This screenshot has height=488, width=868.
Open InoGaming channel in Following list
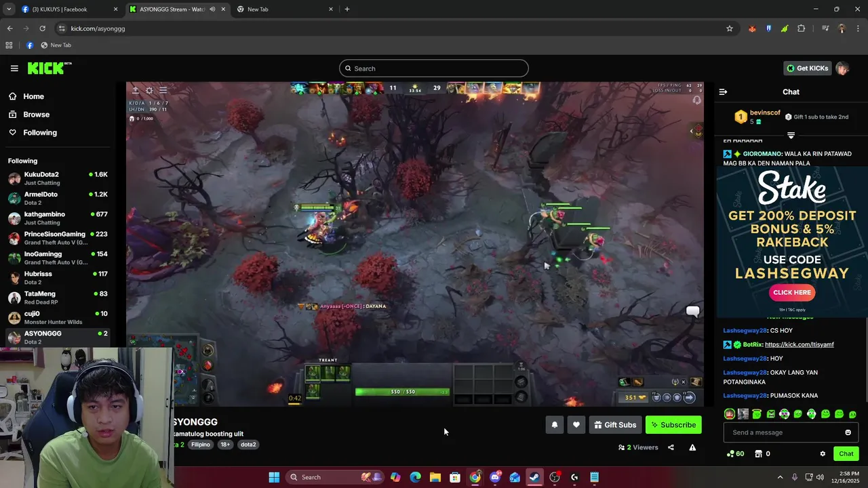pos(58,258)
